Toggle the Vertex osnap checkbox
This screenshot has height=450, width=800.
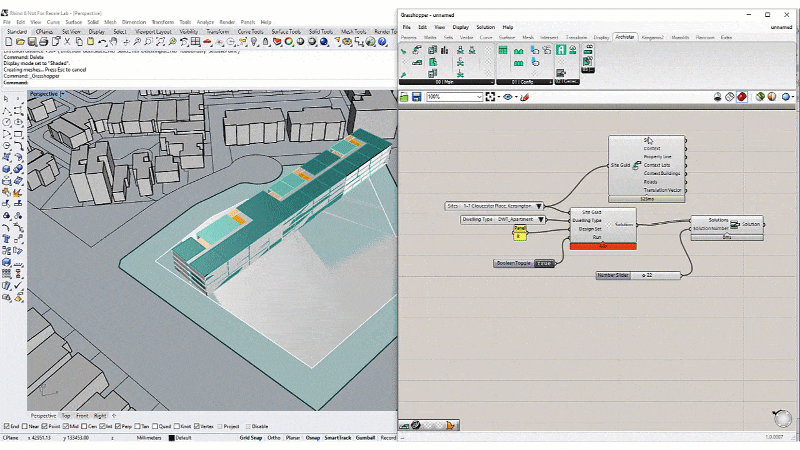pos(196,426)
